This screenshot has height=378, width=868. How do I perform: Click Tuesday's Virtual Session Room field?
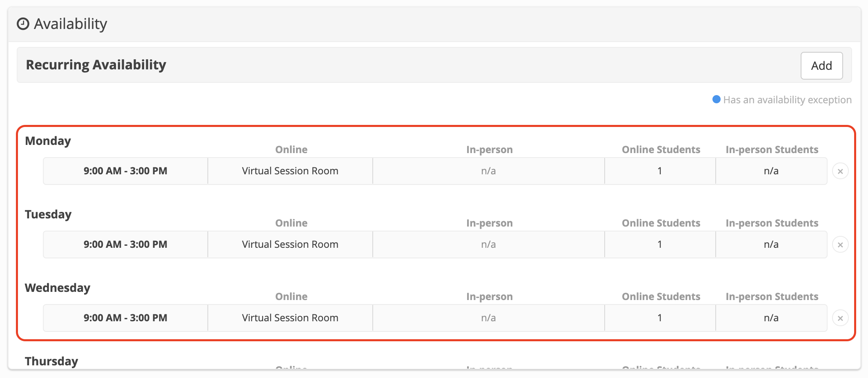[290, 244]
